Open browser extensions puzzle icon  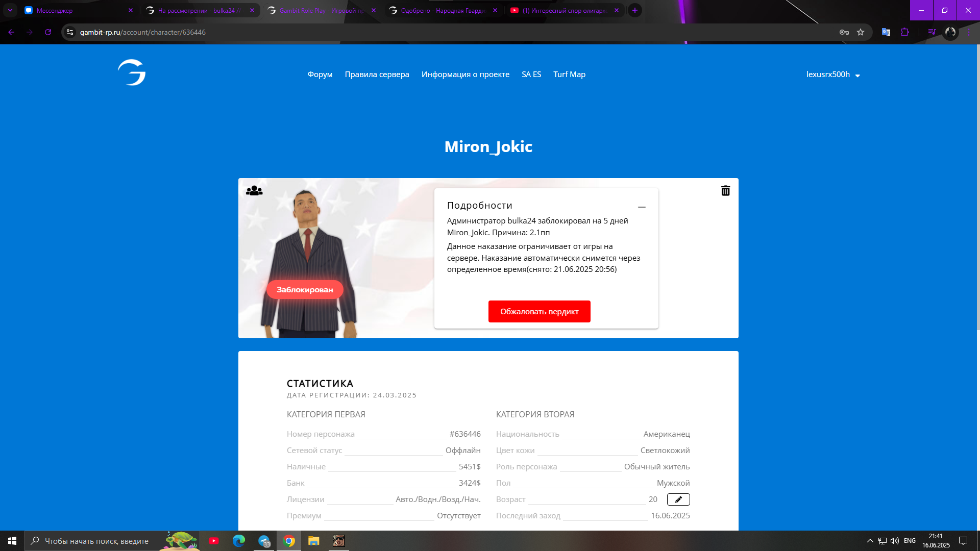click(904, 32)
